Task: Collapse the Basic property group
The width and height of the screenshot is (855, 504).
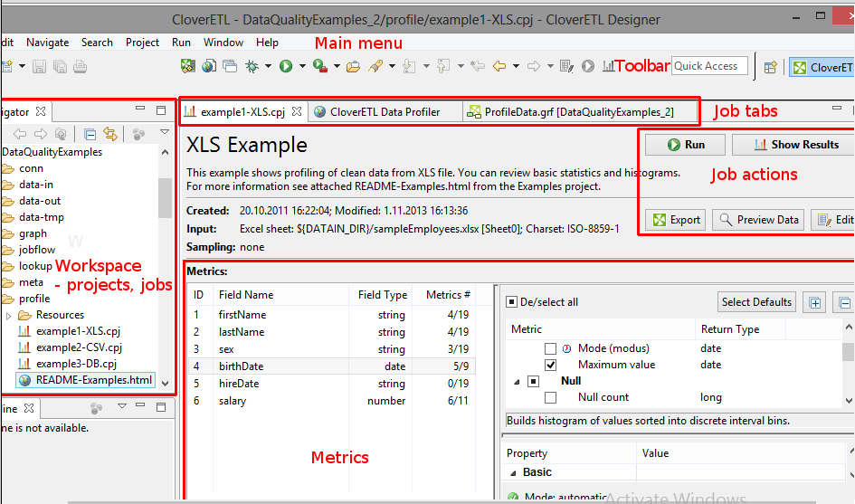Action: (x=513, y=473)
